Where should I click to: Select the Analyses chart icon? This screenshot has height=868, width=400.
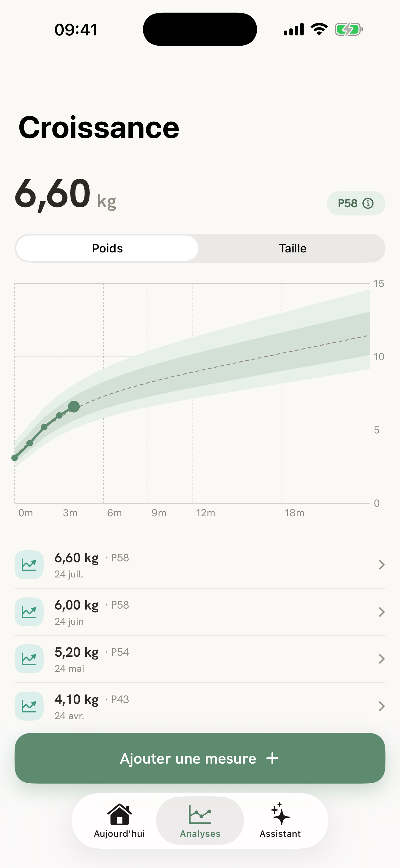(200, 814)
